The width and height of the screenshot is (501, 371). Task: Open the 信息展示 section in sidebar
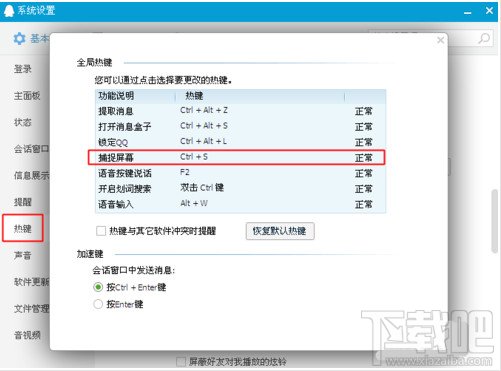coord(31,175)
